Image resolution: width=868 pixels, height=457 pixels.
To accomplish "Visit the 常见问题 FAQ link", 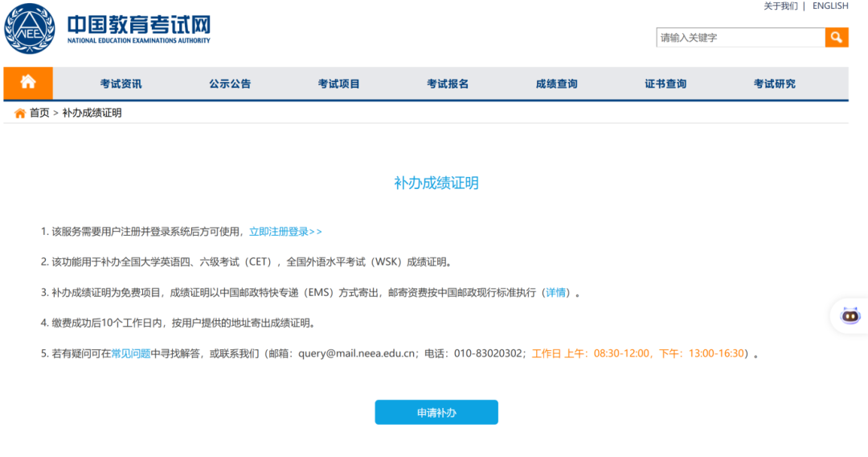I will pyautogui.click(x=130, y=353).
